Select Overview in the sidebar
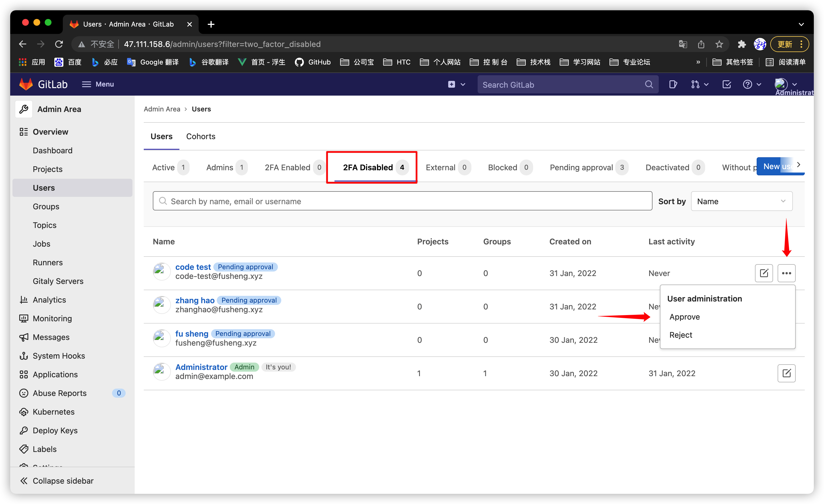The width and height of the screenshot is (824, 504). pyautogui.click(x=50, y=132)
